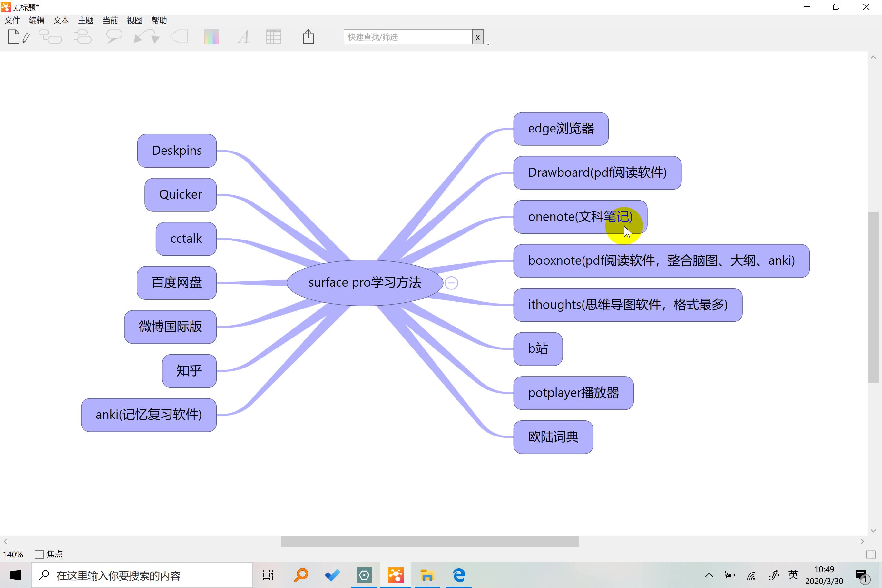Toggle the side panel icon in status bar
The height and width of the screenshot is (588, 882).
tap(870, 554)
